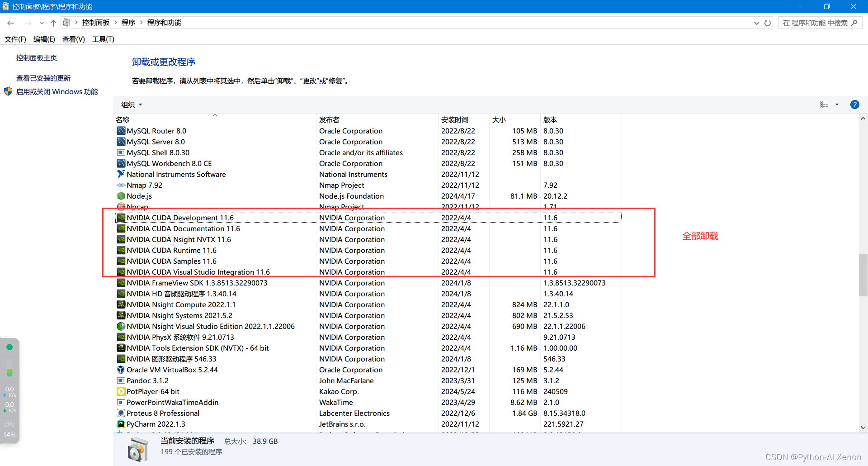Click the NVIDIA PhysX 系统软件 icon
The width and height of the screenshot is (868, 466).
click(121, 337)
